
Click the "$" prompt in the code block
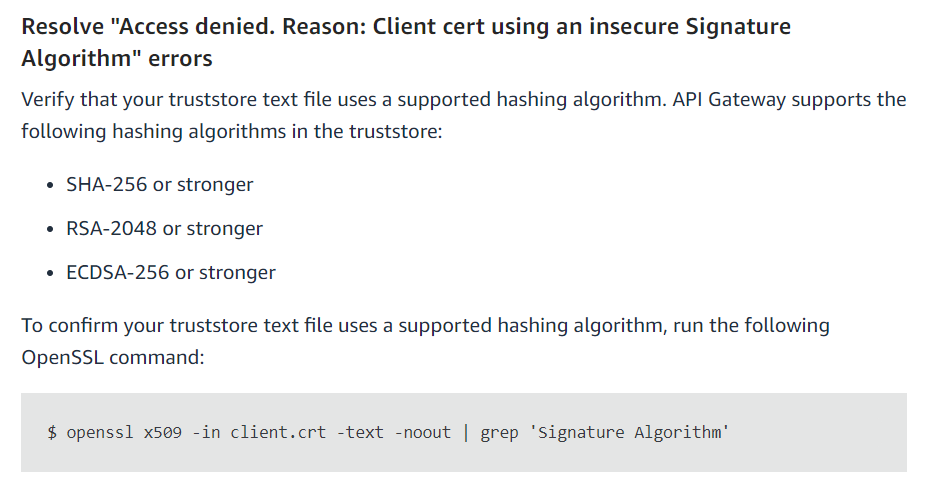52,433
